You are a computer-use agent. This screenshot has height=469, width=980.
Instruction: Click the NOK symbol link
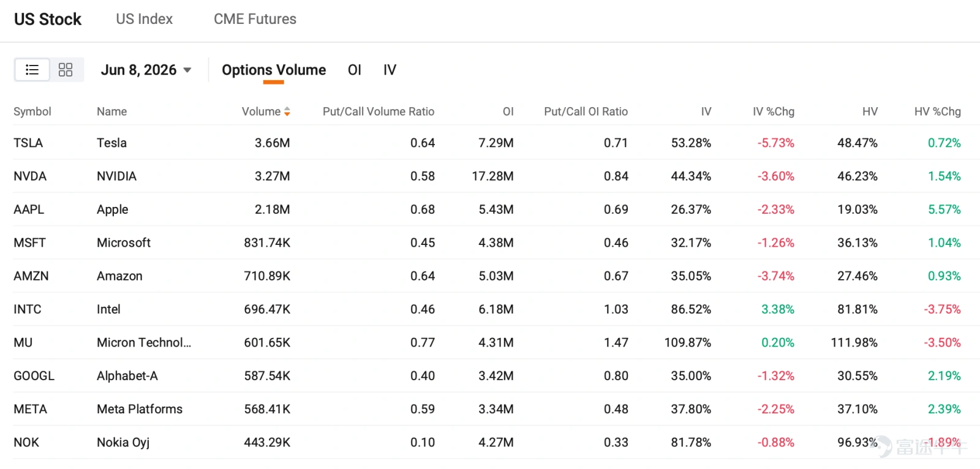(26, 442)
